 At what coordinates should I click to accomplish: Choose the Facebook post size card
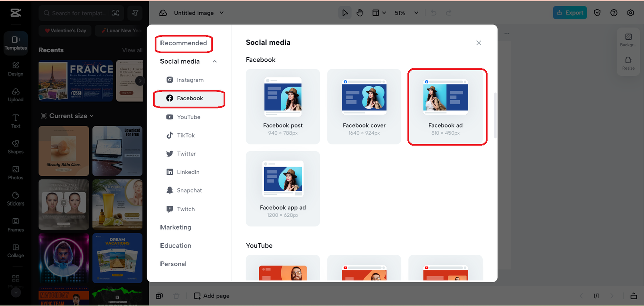283,107
